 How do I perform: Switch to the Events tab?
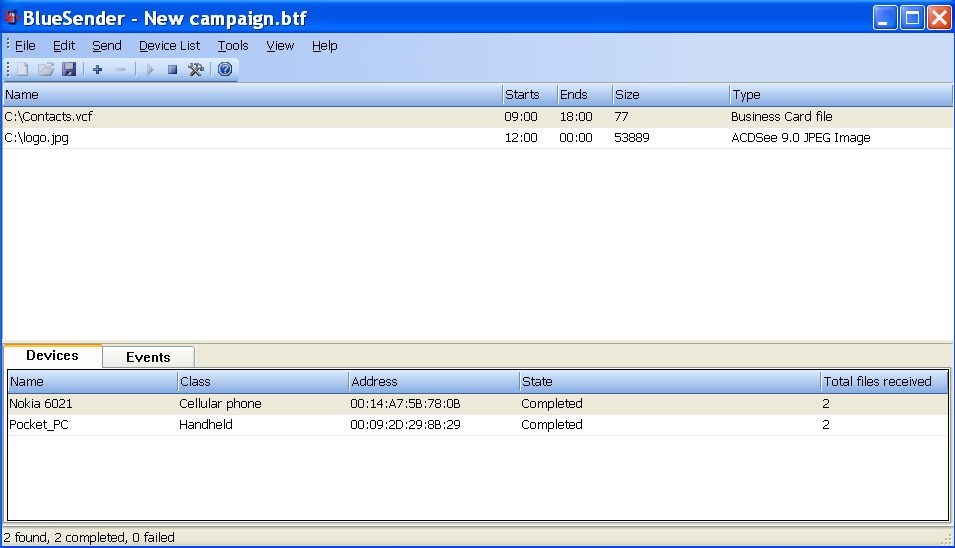coord(148,357)
